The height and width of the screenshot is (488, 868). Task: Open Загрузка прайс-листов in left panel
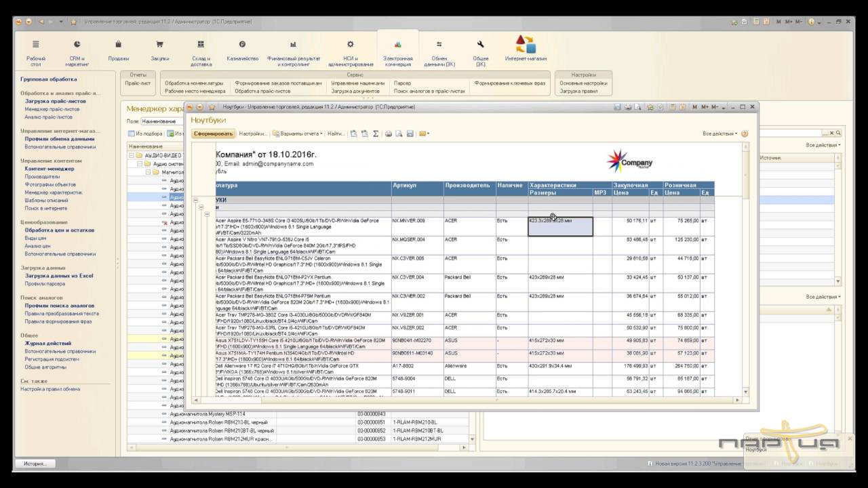pos(56,100)
